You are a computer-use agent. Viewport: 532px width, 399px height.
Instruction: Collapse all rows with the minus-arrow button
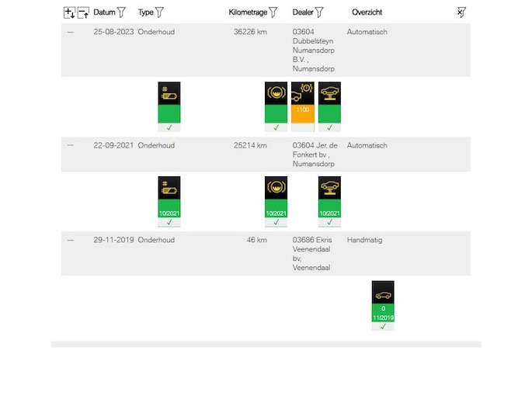[83, 12]
